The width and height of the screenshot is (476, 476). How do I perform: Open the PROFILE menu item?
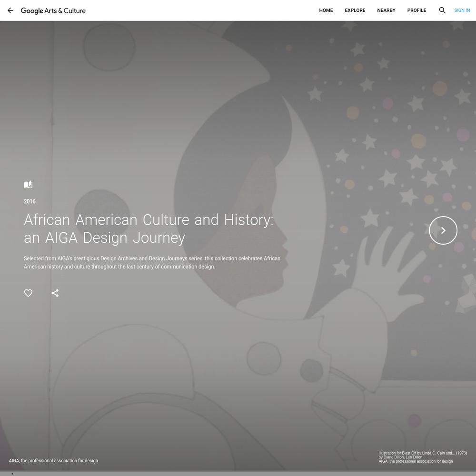click(x=416, y=10)
